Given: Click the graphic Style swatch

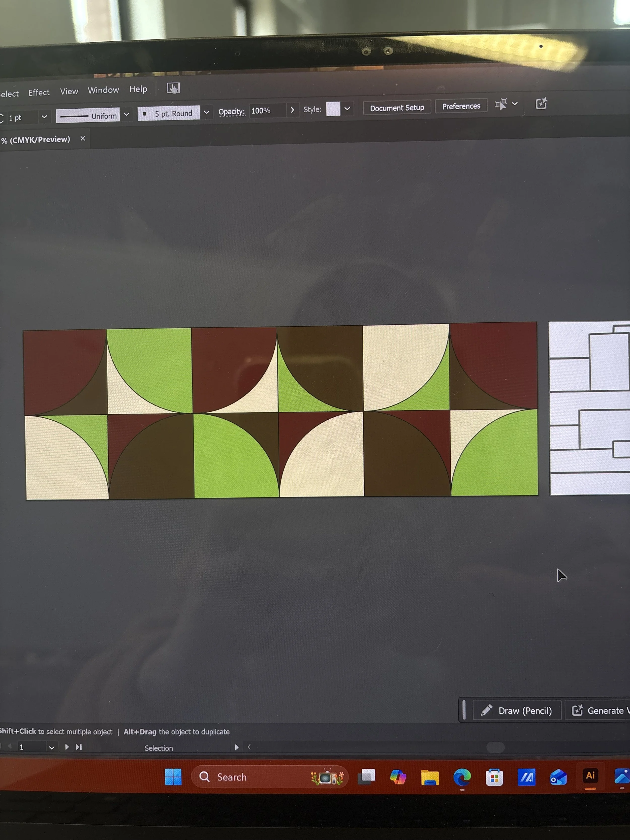Looking at the screenshot, I should [x=333, y=109].
